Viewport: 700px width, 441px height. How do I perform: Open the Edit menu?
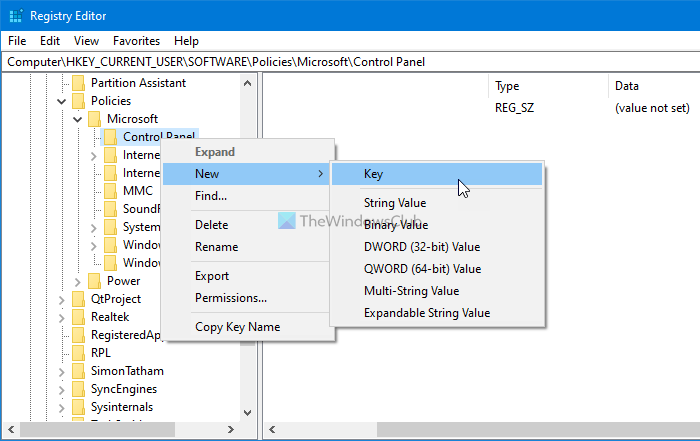pyautogui.click(x=50, y=41)
